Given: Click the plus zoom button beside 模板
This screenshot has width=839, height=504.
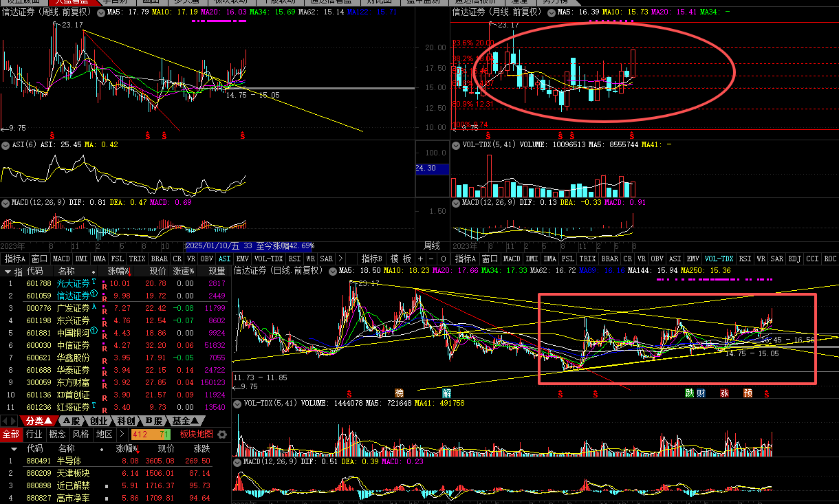Looking at the screenshot, I should coord(421,259).
